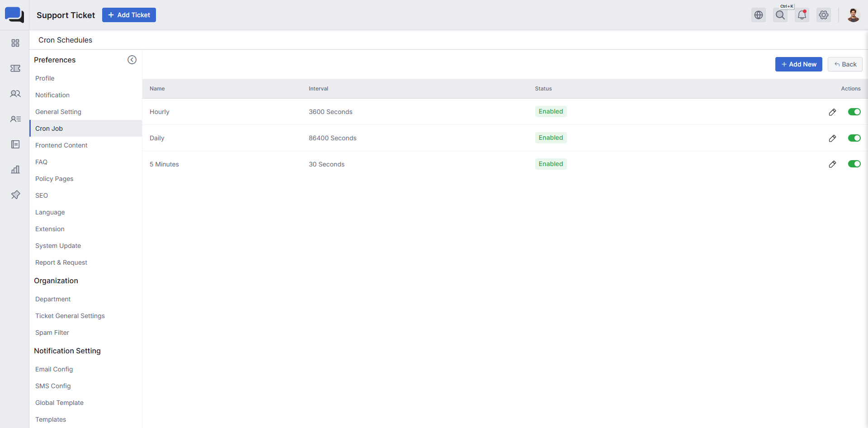Toggle the 5 Minutes schedule switch
The width and height of the screenshot is (868, 428).
pyautogui.click(x=854, y=164)
